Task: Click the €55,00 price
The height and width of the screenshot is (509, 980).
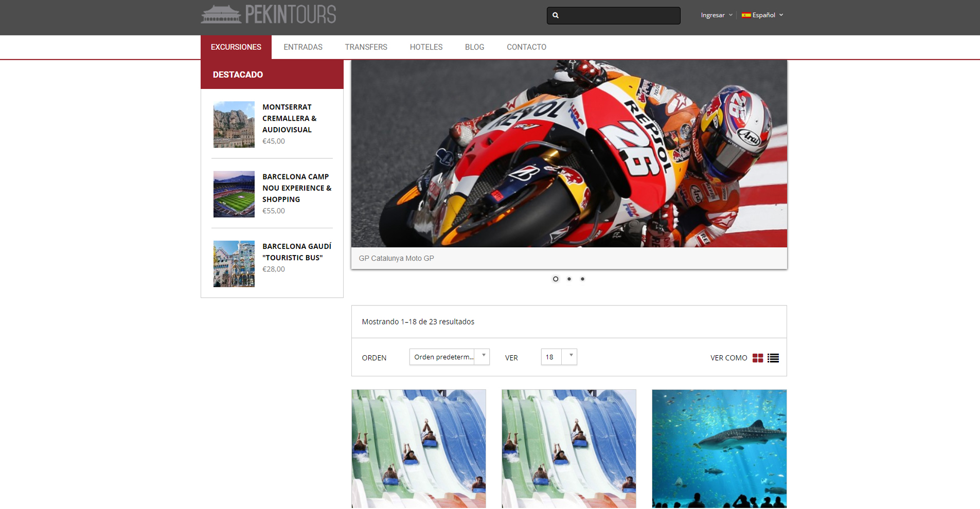Action: pyautogui.click(x=274, y=211)
